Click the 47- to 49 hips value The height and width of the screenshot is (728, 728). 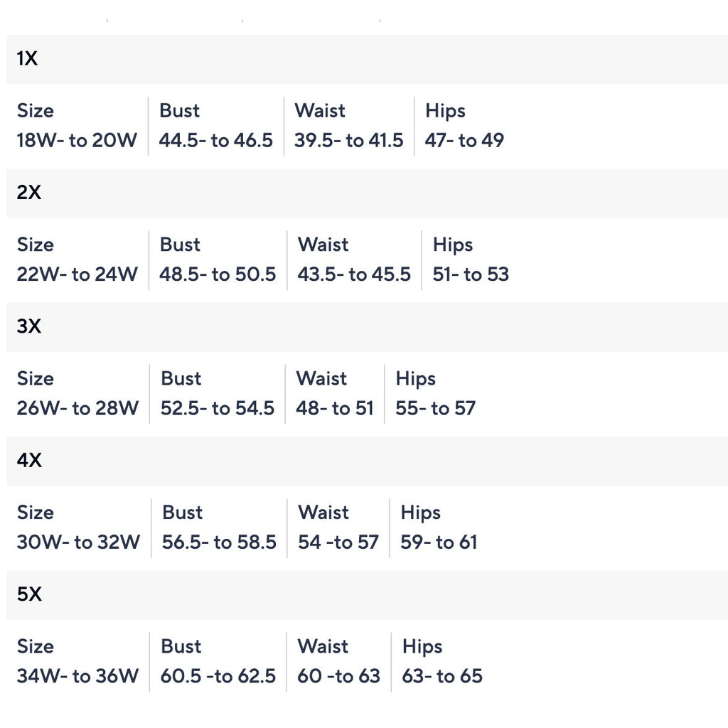pyautogui.click(x=464, y=140)
